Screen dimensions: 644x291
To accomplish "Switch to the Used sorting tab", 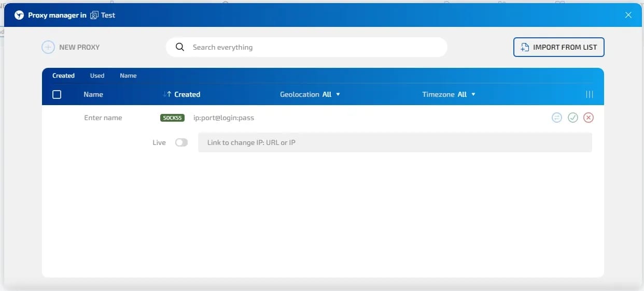I will tap(97, 76).
